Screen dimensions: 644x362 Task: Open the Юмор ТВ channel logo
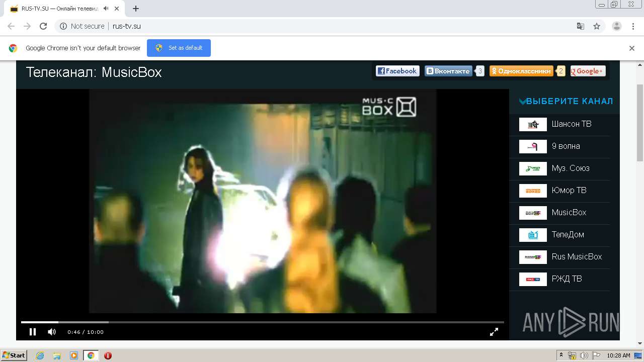533,191
